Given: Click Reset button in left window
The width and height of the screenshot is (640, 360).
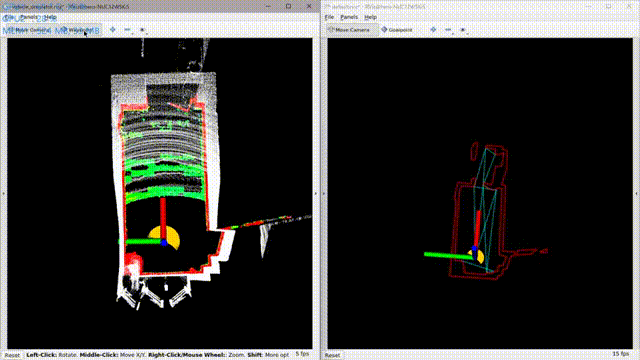Looking at the screenshot, I should coord(12,355).
